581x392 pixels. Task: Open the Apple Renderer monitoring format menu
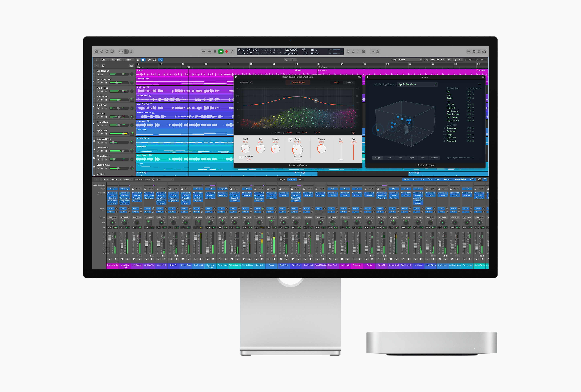tap(417, 84)
